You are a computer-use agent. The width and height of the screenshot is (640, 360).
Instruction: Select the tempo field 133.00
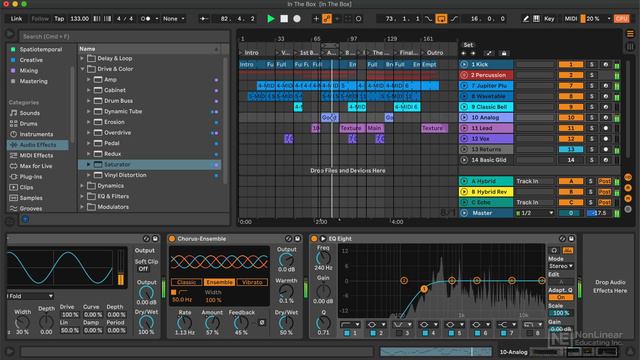click(80, 19)
